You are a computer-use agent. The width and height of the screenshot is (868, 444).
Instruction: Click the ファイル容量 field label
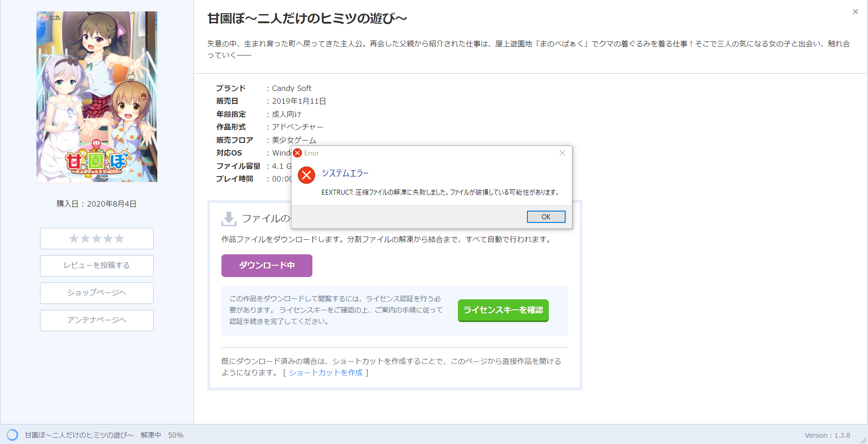point(238,166)
